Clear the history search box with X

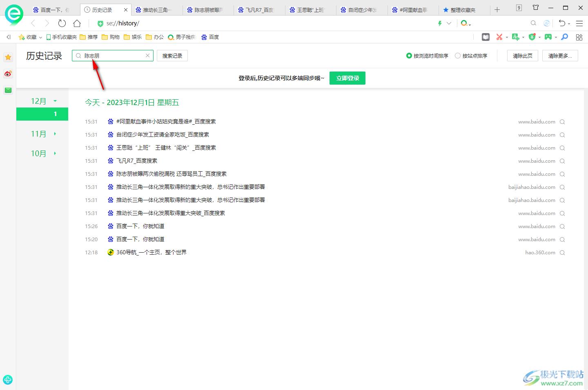point(148,56)
